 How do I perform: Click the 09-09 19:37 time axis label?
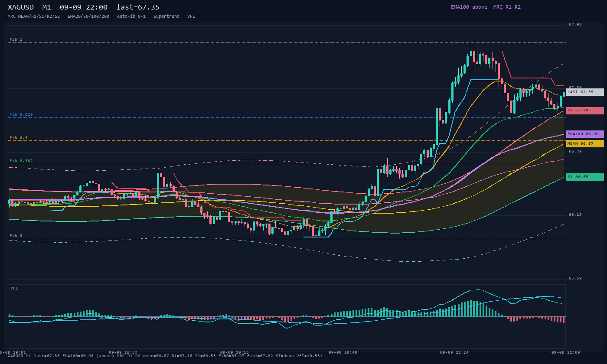point(123,352)
